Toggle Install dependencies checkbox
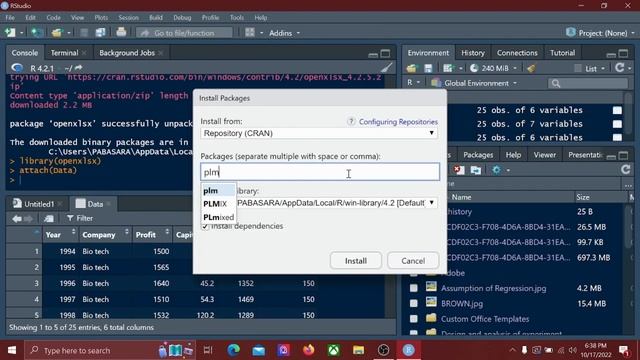The height and width of the screenshot is (360, 640). (x=205, y=226)
